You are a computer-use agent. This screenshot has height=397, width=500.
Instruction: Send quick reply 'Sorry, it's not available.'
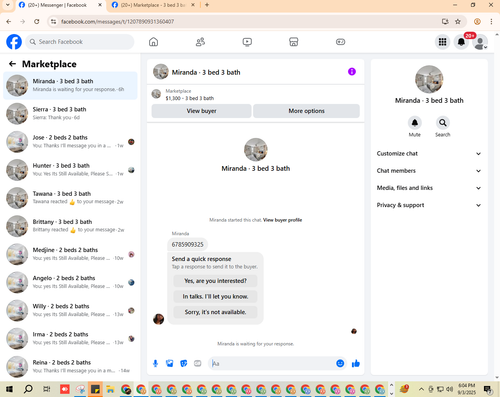tap(215, 312)
